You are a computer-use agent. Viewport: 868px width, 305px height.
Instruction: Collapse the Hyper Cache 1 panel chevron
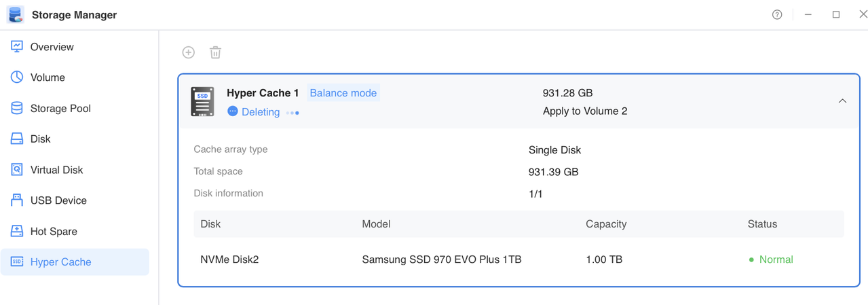click(842, 101)
